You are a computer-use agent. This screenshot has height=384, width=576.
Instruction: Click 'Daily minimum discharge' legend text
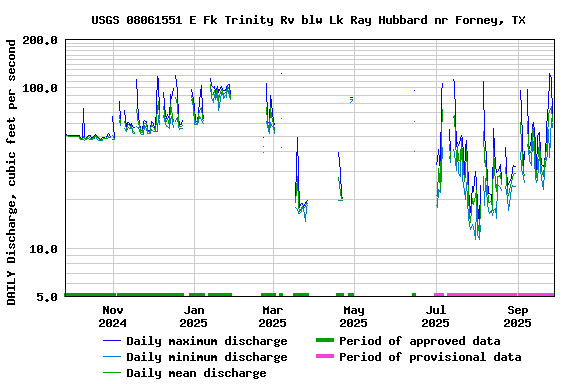[207, 357]
